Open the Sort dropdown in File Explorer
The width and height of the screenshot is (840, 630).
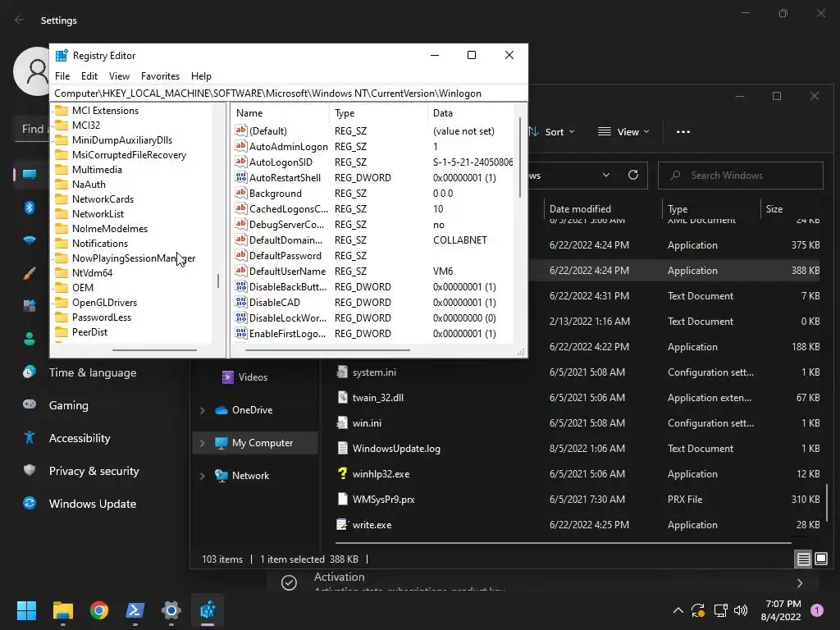(x=551, y=132)
